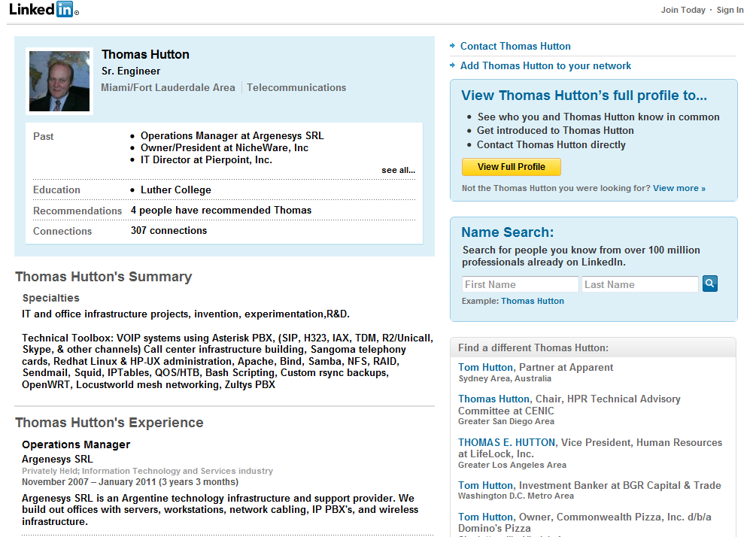Click the Thomas Hutton's Summary heading

pos(104,277)
